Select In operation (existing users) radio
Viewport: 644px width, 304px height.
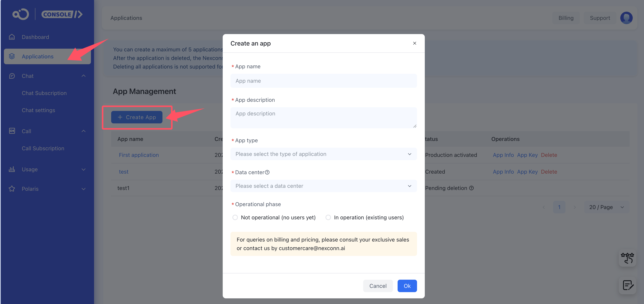[328, 217]
